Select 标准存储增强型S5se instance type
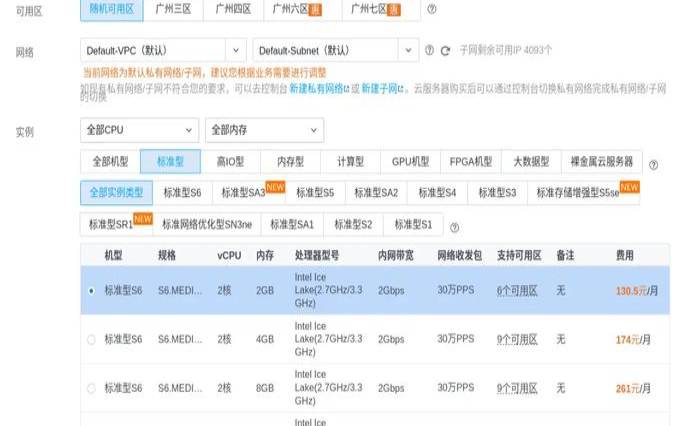The height and width of the screenshot is (426, 683). click(x=583, y=193)
